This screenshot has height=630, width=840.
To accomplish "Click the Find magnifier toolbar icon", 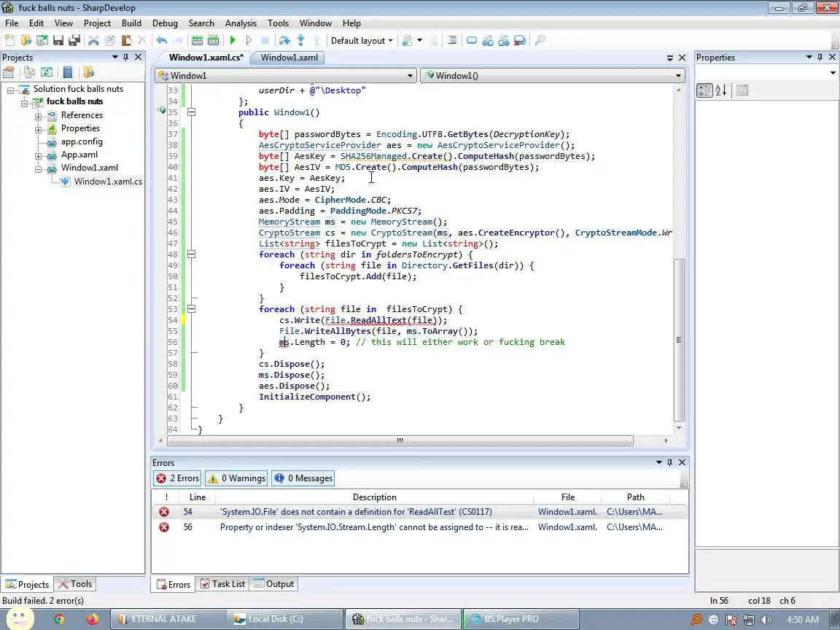I will 540,40.
